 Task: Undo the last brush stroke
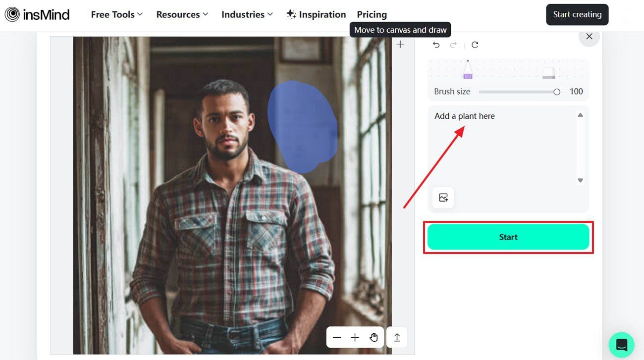[436, 45]
